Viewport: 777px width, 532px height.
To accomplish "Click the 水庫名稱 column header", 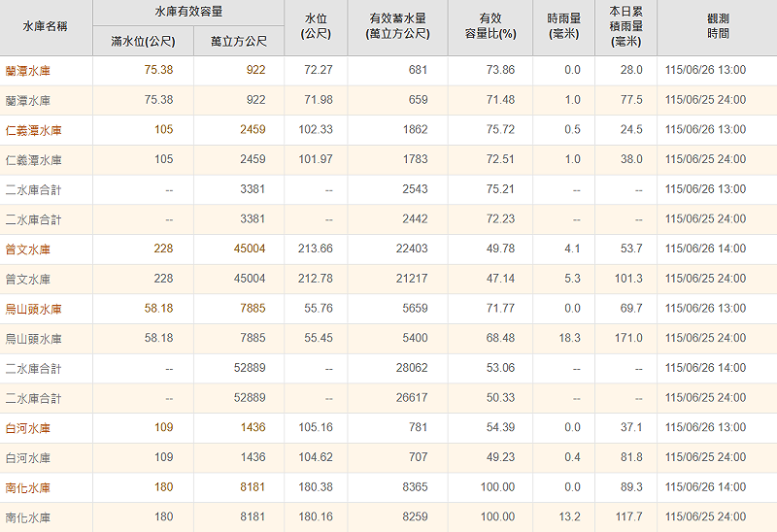I will coord(45,26).
